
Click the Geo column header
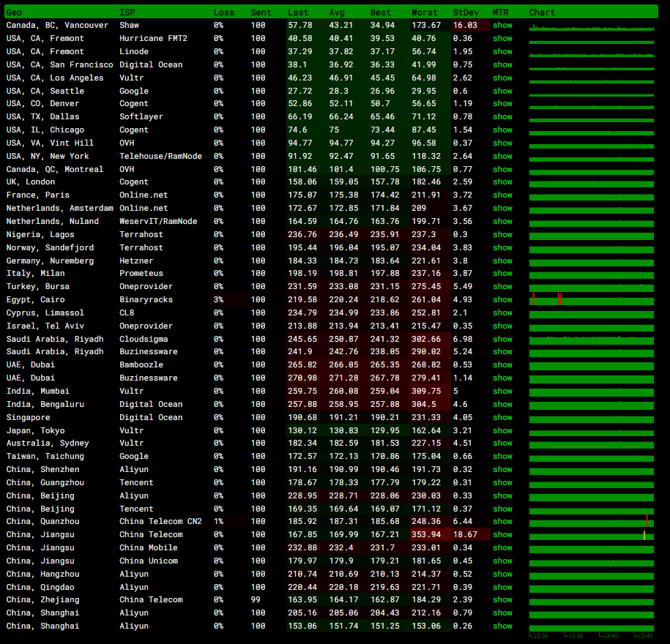14,12
